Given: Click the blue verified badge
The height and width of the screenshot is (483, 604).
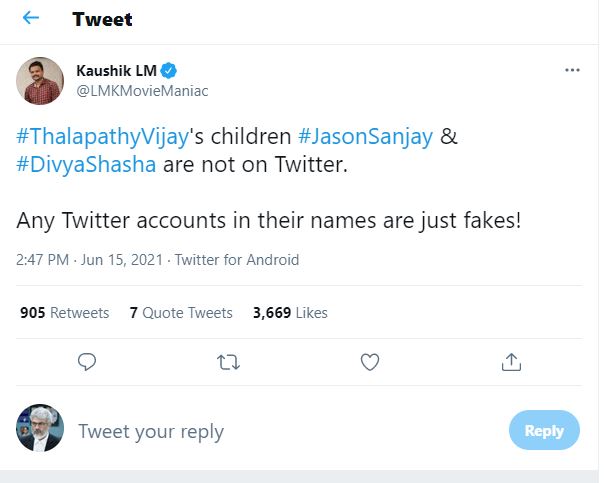Looking at the screenshot, I should coord(170,70).
